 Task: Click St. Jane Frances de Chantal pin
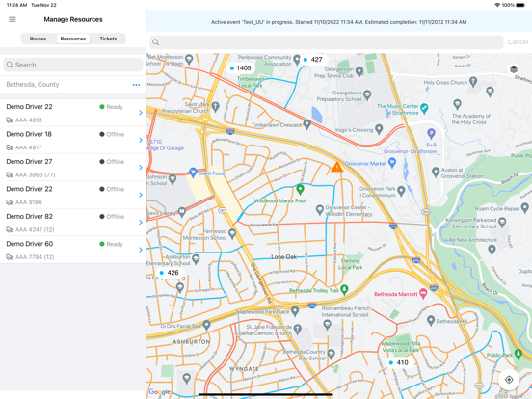[297, 329]
